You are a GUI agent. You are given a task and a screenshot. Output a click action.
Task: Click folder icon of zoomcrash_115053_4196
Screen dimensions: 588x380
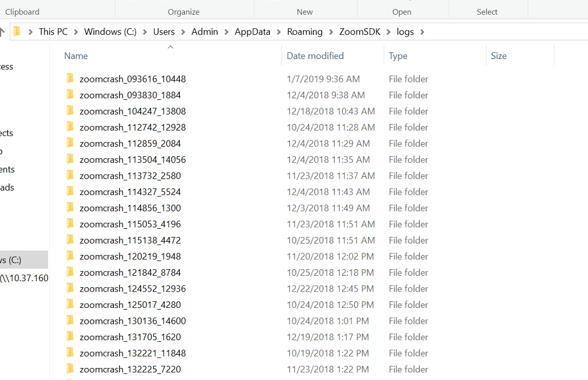(x=70, y=224)
